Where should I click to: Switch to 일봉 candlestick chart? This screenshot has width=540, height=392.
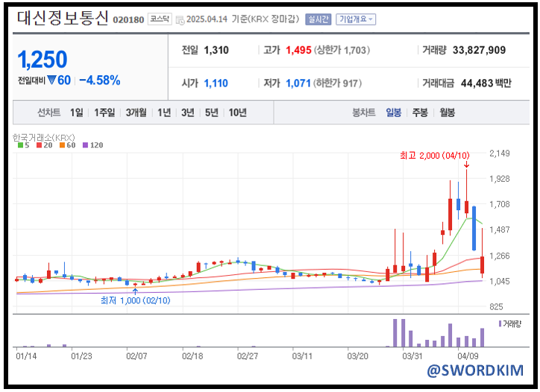coord(393,113)
